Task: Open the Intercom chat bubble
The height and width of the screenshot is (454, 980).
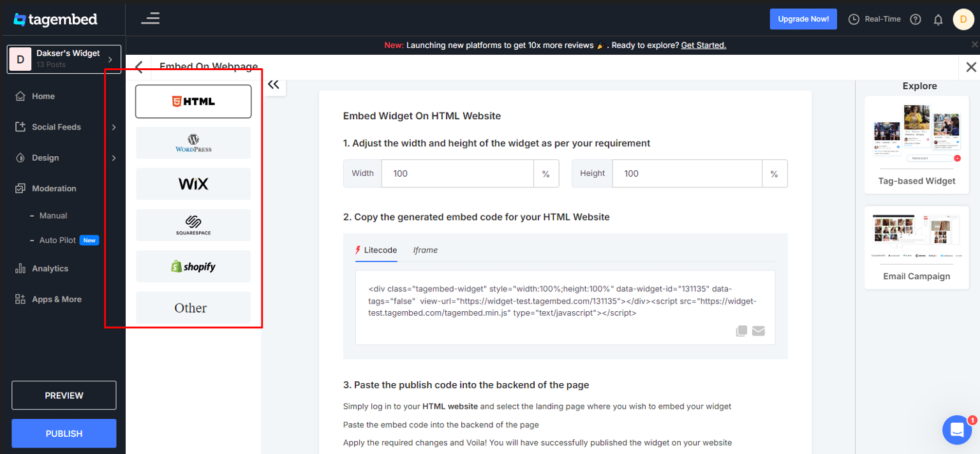Action: tap(956, 430)
